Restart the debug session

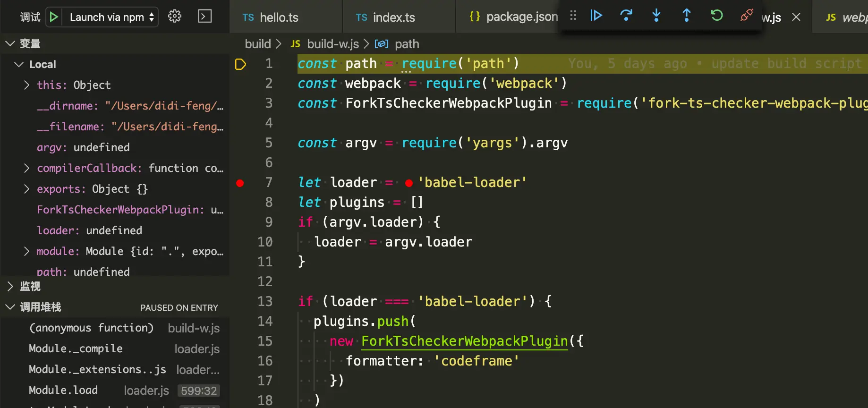(717, 16)
